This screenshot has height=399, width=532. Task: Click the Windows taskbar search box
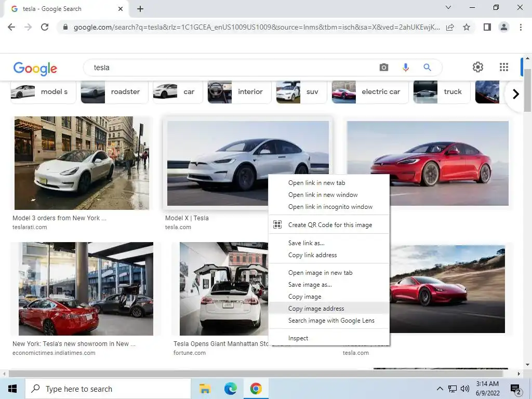pos(108,389)
